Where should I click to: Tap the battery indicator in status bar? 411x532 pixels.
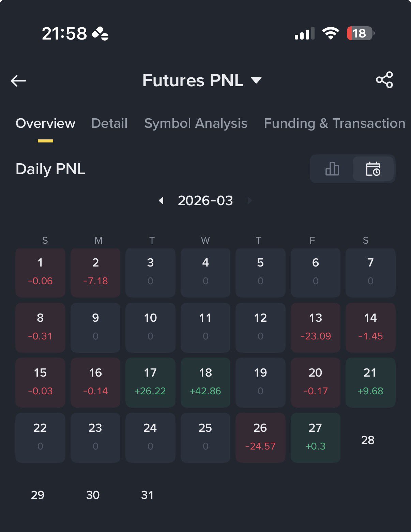pos(360,33)
